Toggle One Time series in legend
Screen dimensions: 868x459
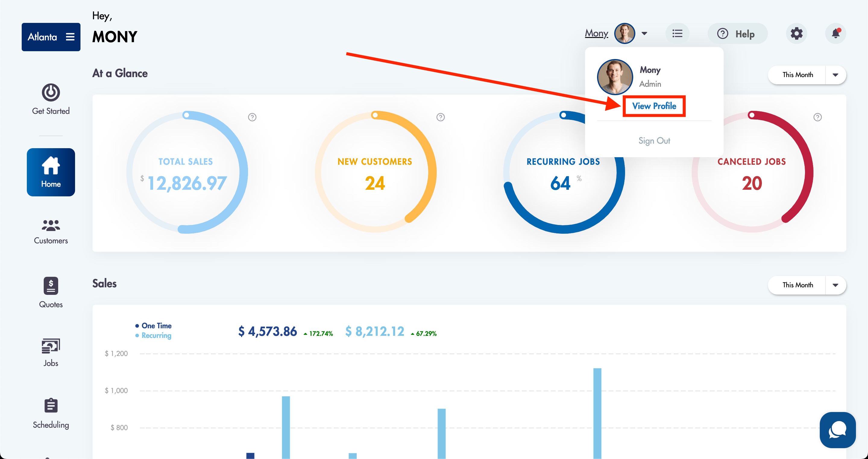click(x=156, y=326)
